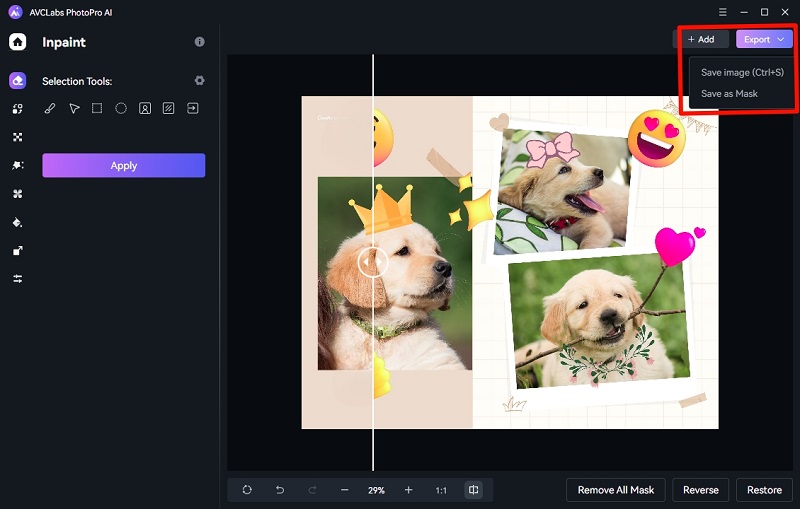Zoom in with the plus button
The width and height of the screenshot is (800, 509).
[409, 490]
